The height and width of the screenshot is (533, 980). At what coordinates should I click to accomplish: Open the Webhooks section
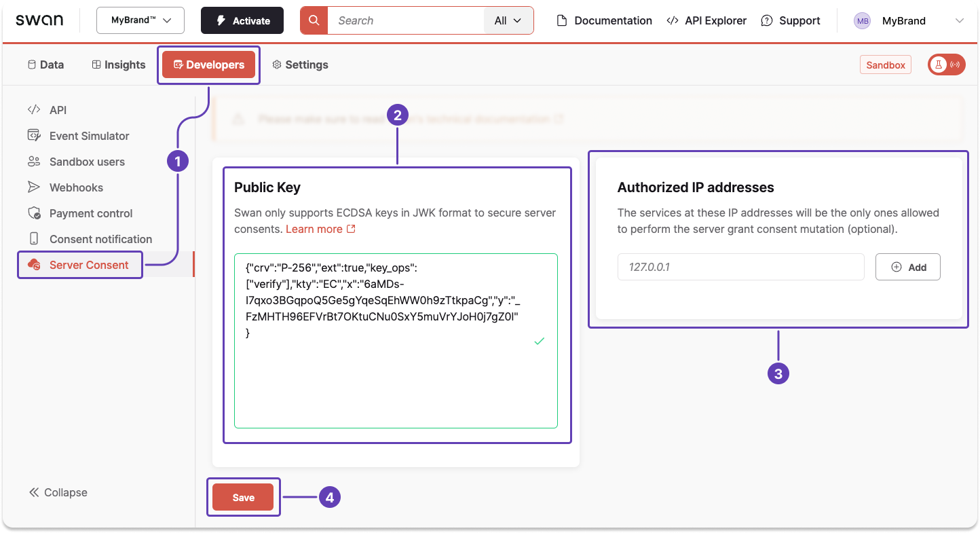coord(76,187)
